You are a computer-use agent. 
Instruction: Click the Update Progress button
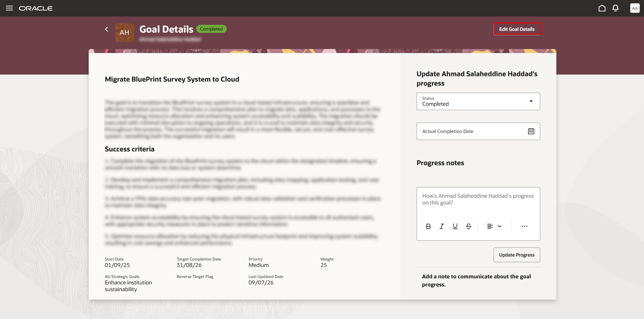point(517,255)
